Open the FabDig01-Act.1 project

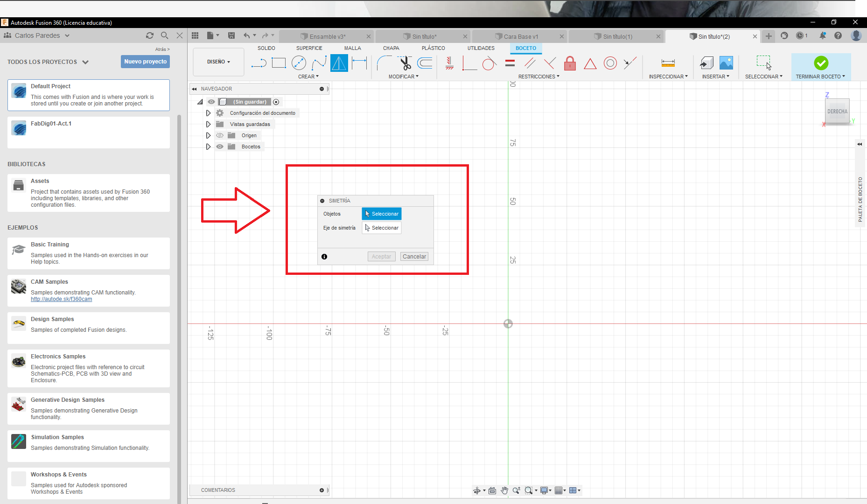(x=89, y=133)
